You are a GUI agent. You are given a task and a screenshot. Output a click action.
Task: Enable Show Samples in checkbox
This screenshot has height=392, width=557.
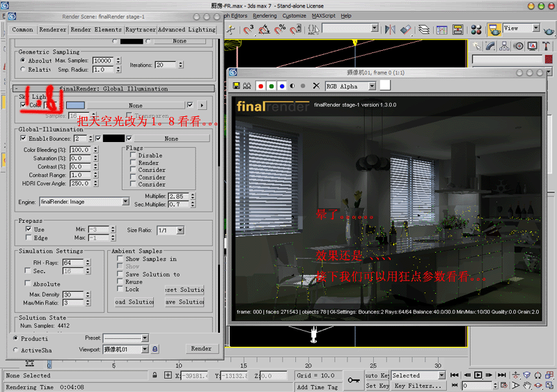(x=120, y=259)
